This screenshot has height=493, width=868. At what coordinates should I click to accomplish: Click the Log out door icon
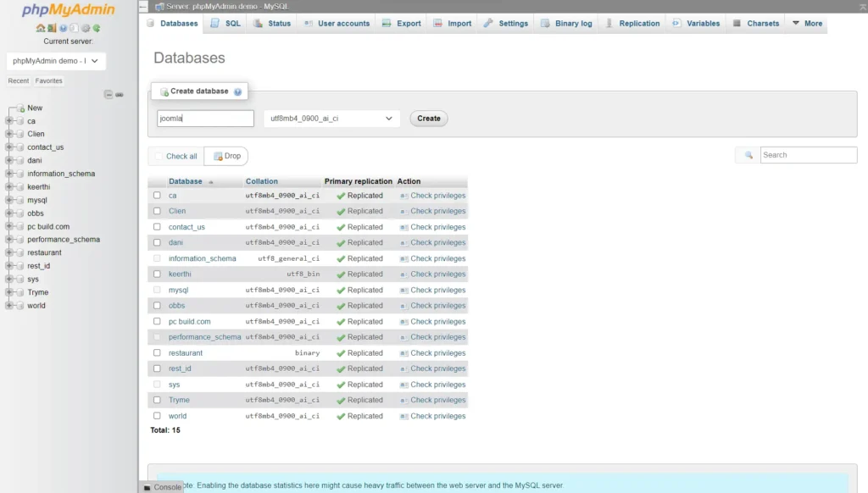click(x=52, y=28)
